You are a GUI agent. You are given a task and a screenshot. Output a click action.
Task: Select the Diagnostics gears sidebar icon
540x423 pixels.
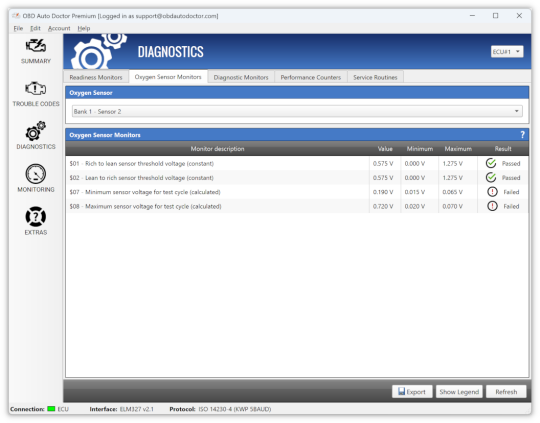point(36,131)
